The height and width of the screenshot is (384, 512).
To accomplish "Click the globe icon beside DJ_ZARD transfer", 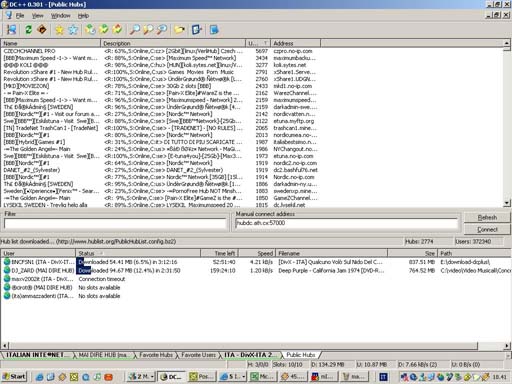I will (x=7, y=270).
